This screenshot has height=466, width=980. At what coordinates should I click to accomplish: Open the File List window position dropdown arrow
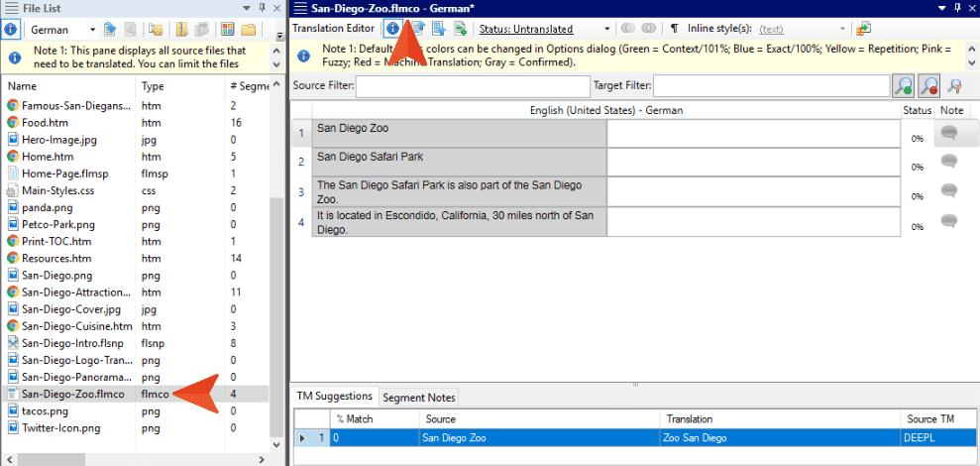pyautogui.click(x=248, y=8)
